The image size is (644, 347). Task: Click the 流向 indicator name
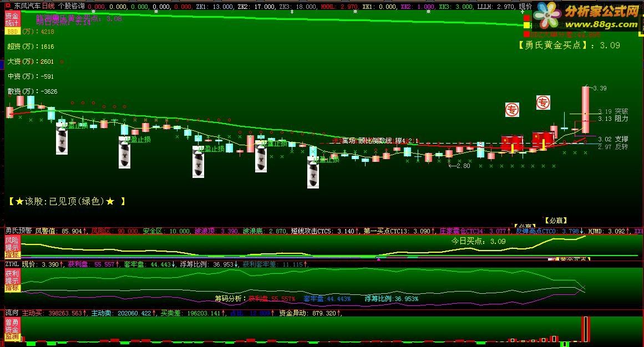pos(12,313)
